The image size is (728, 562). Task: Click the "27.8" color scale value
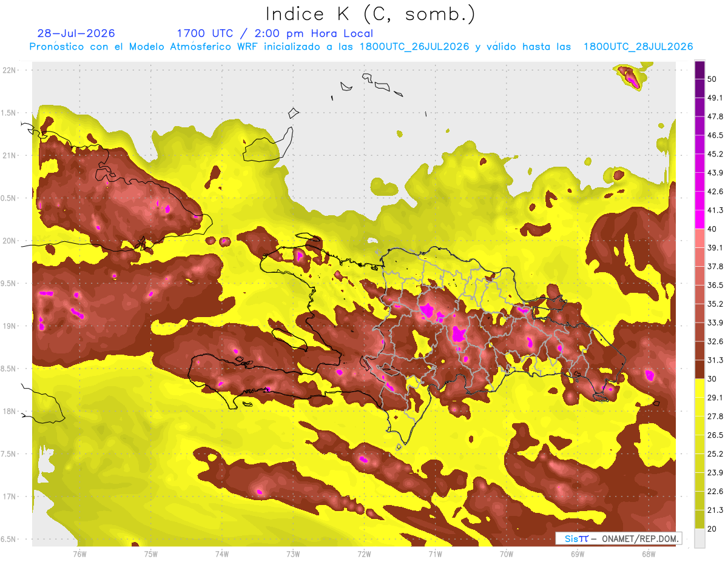point(715,416)
